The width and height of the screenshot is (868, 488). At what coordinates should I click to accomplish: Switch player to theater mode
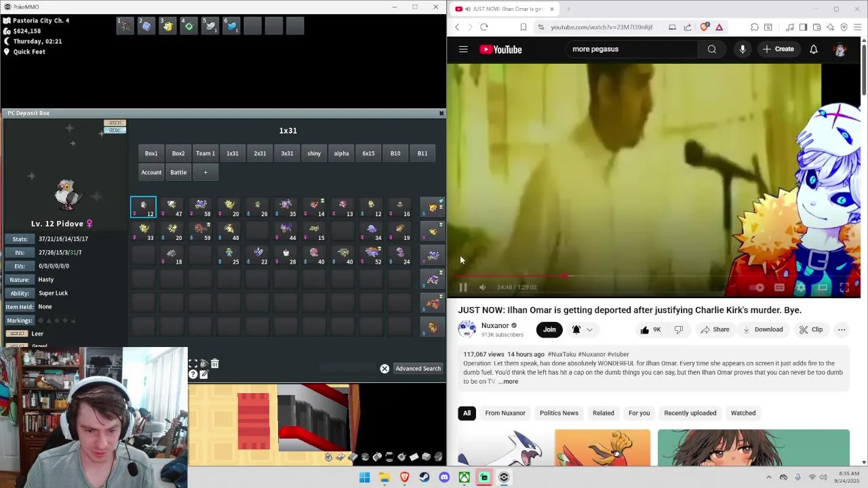(823, 287)
